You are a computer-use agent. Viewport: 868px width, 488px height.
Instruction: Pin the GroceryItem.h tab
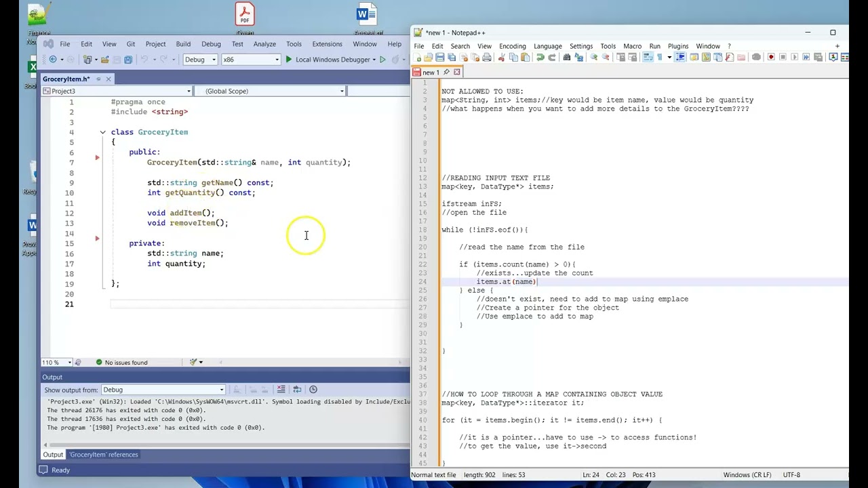pos(98,79)
